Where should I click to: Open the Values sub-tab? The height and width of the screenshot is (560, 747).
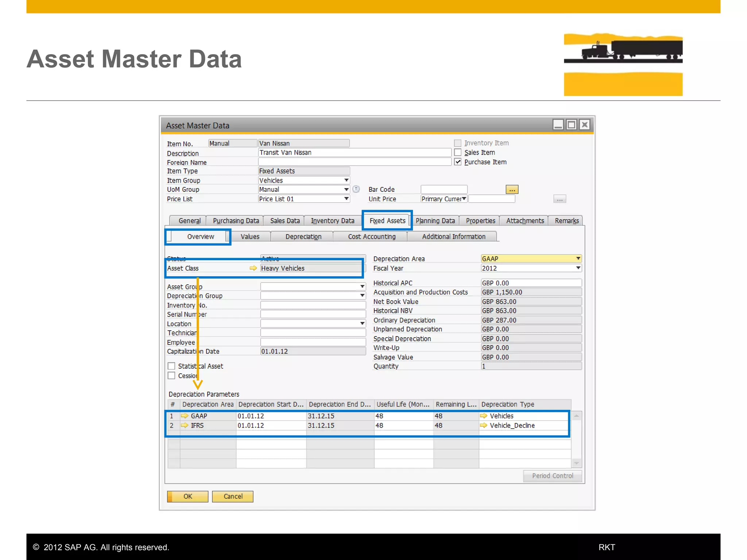250,237
